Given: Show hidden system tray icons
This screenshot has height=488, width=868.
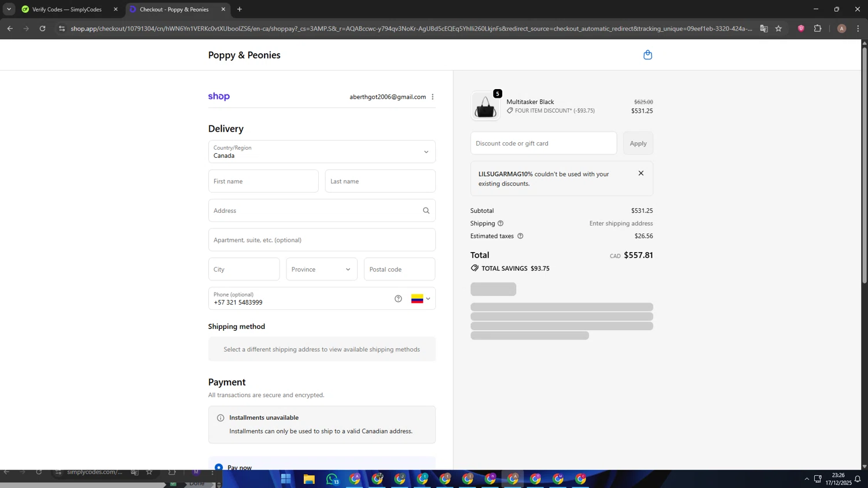Looking at the screenshot, I should pos(807,479).
